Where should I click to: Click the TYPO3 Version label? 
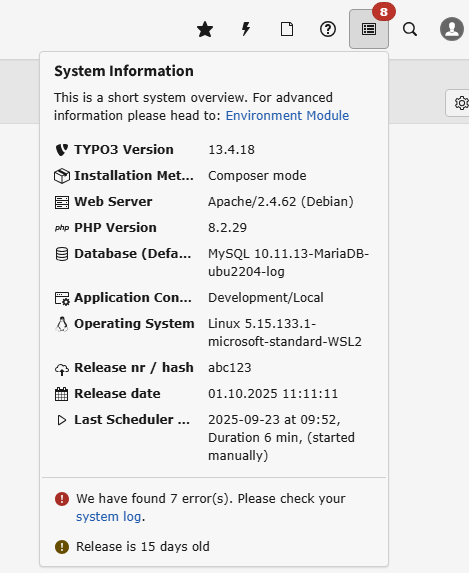click(x=124, y=149)
